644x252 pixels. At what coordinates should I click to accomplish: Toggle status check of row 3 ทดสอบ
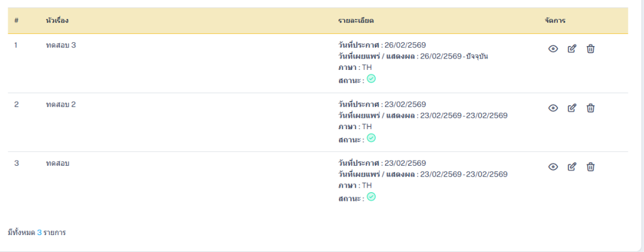pyautogui.click(x=371, y=197)
